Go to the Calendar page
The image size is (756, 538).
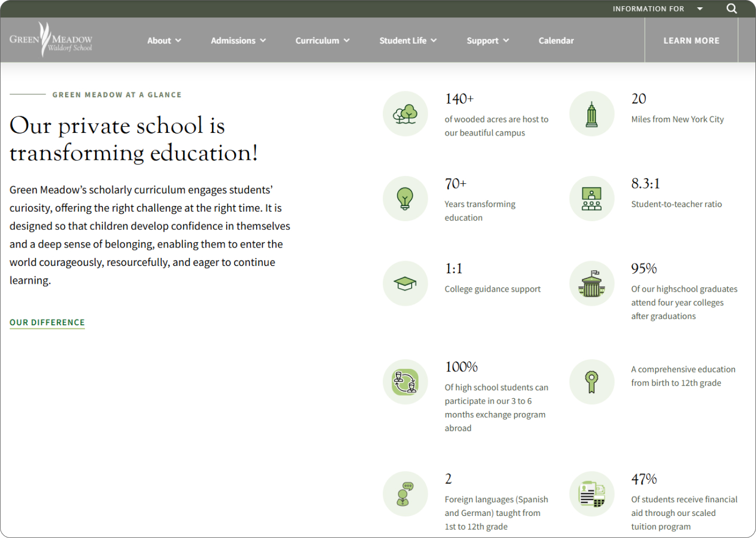click(556, 40)
